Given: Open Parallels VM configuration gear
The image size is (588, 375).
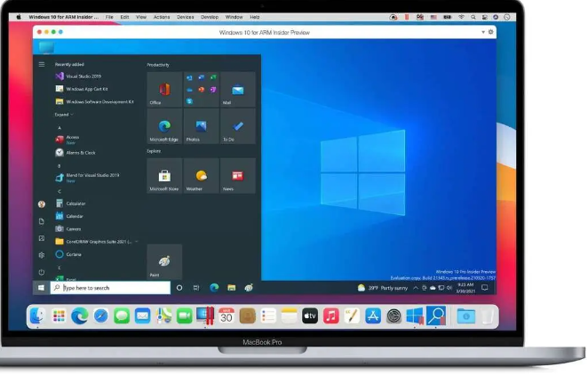Looking at the screenshot, I should pos(490,32).
